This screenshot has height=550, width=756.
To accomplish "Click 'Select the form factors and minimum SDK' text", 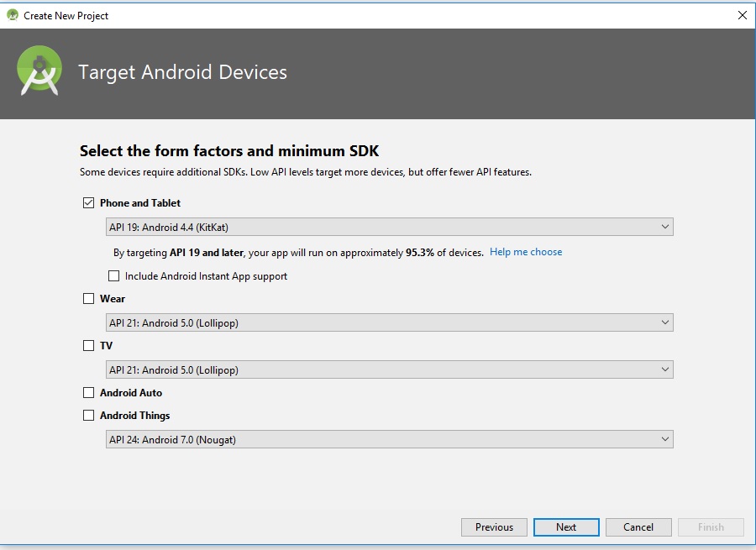I will [229, 151].
